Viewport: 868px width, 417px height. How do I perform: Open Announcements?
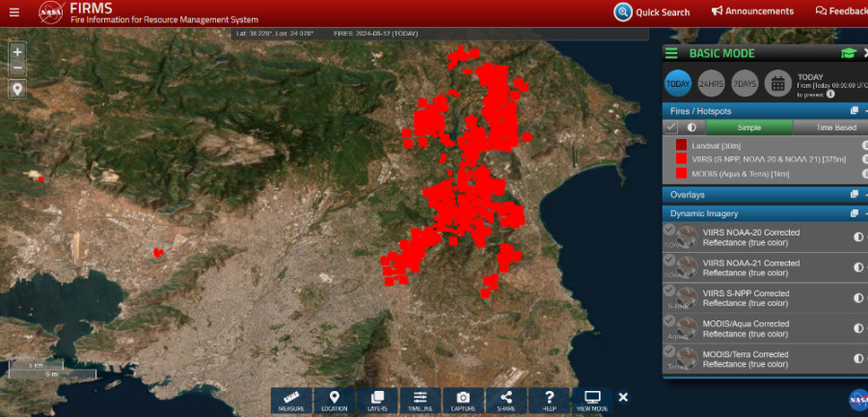coord(753,12)
